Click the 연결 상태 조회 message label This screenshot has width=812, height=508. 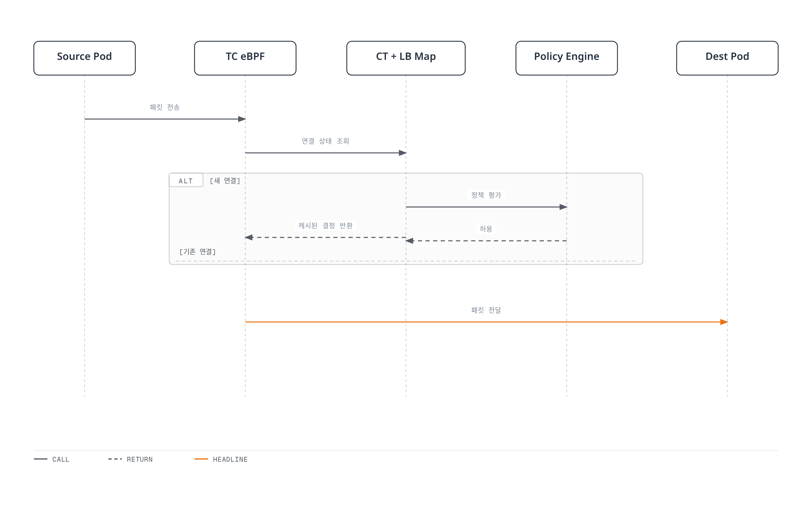325,141
